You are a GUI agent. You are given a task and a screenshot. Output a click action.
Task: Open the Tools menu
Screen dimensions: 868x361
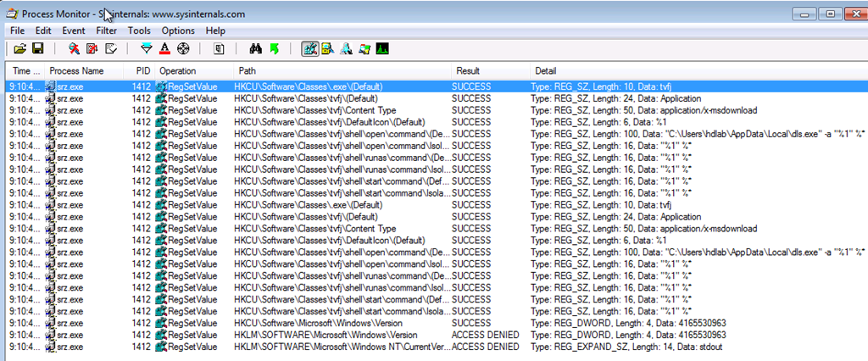(139, 31)
